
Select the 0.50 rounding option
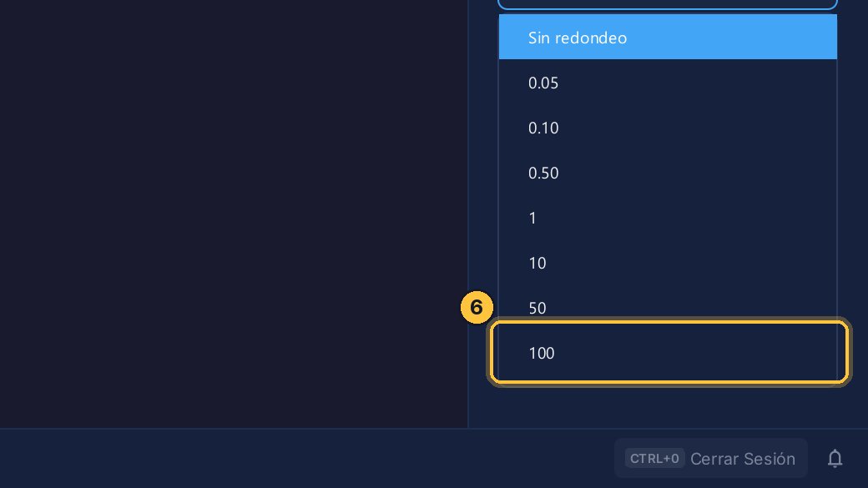[668, 173]
